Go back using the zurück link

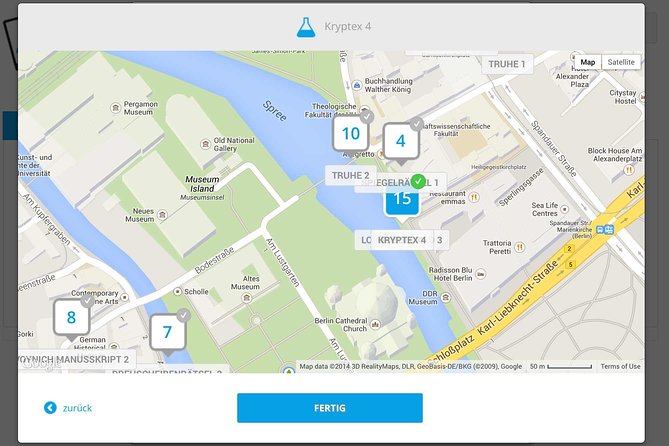click(x=77, y=408)
